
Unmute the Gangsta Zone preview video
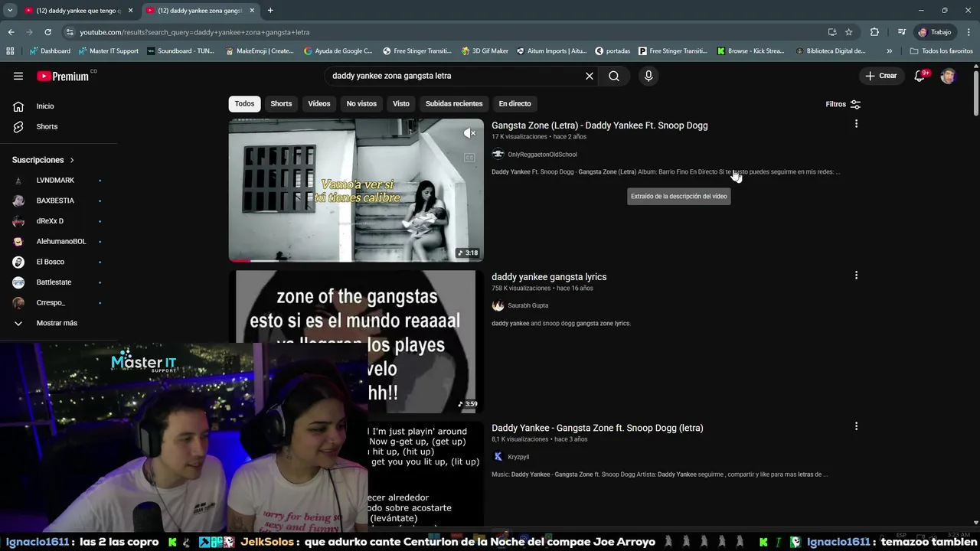(470, 133)
